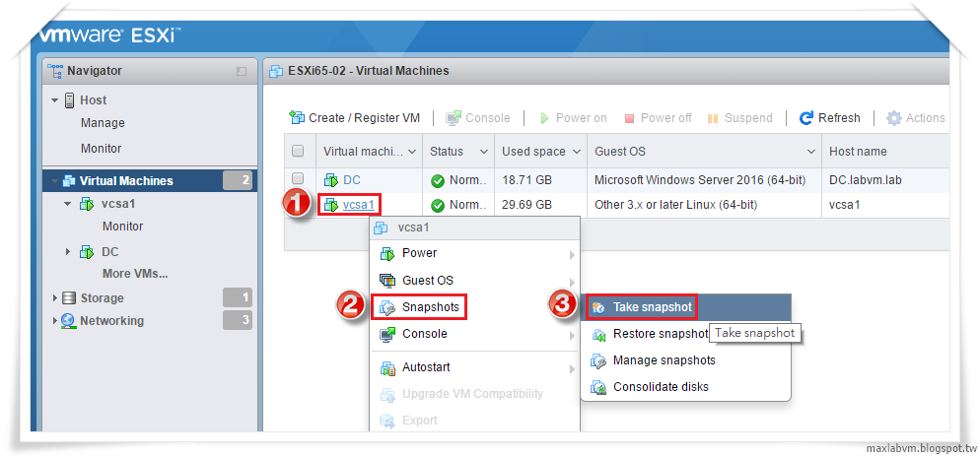Expand the Storage node in Navigator

click(55, 298)
